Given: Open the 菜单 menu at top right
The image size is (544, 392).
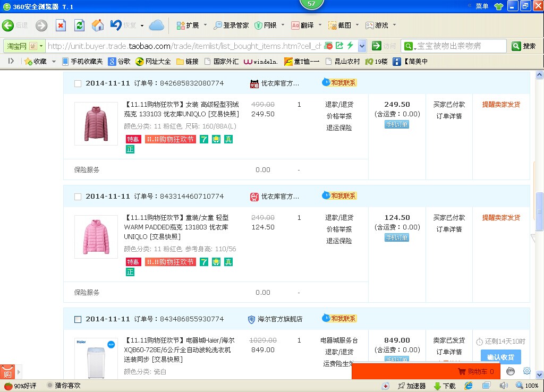Looking at the screenshot, I should pyautogui.click(x=481, y=6).
